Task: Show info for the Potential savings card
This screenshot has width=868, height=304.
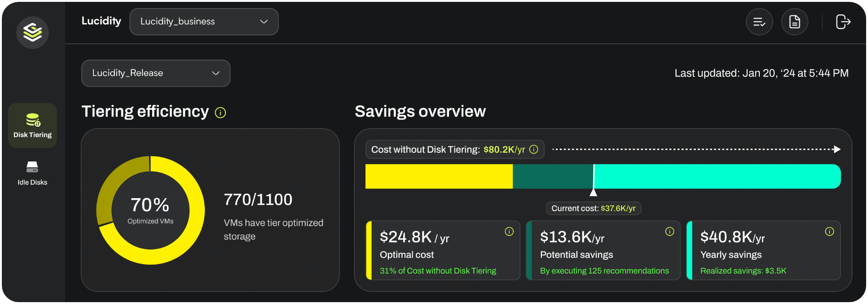Action: click(x=670, y=232)
